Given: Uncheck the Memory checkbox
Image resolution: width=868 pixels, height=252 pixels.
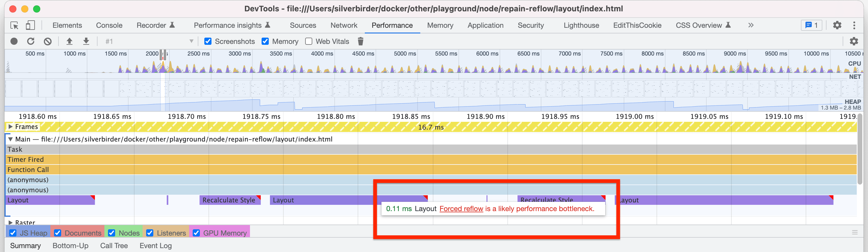Looking at the screenshot, I should coord(265,42).
